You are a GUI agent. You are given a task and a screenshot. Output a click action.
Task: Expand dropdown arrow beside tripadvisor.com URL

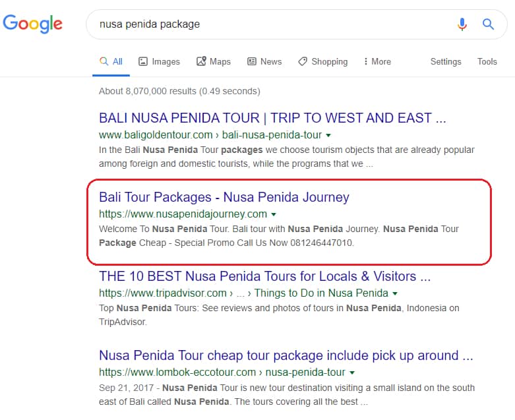tap(395, 293)
